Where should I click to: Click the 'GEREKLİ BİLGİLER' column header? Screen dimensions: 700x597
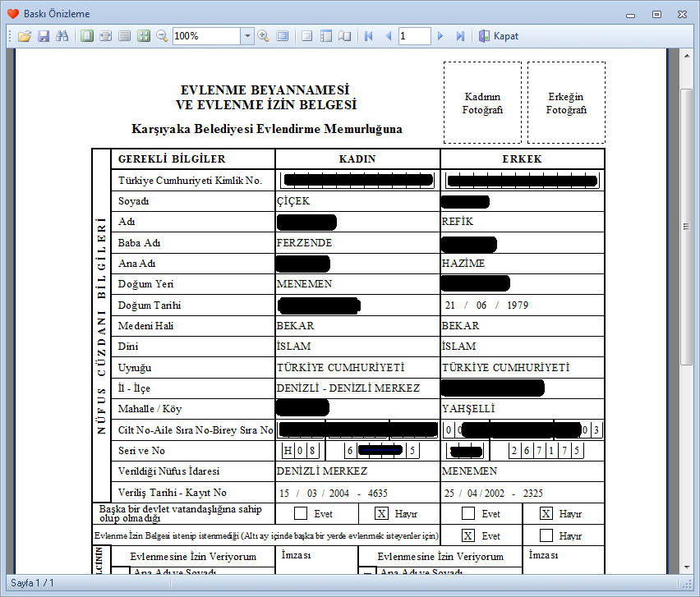(x=172, y=158)
